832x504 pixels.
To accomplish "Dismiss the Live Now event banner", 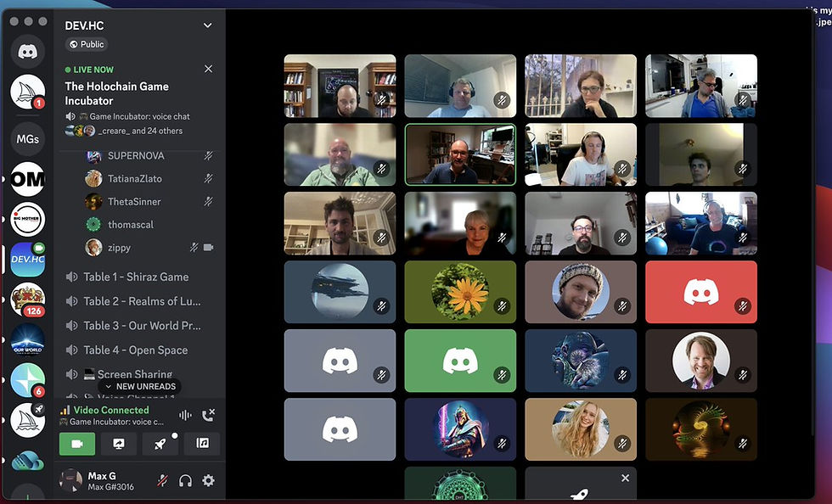I will pyautogui.click(x=209, y=69).
